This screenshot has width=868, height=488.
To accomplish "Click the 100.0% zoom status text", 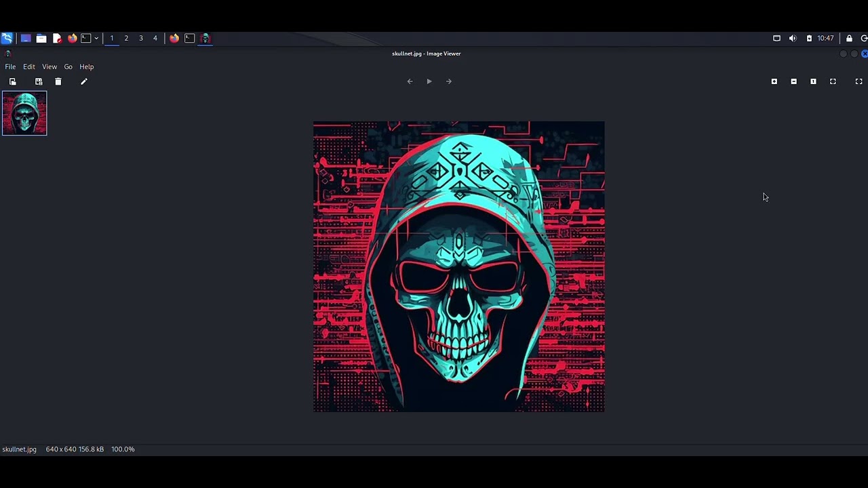I will 123,449.
